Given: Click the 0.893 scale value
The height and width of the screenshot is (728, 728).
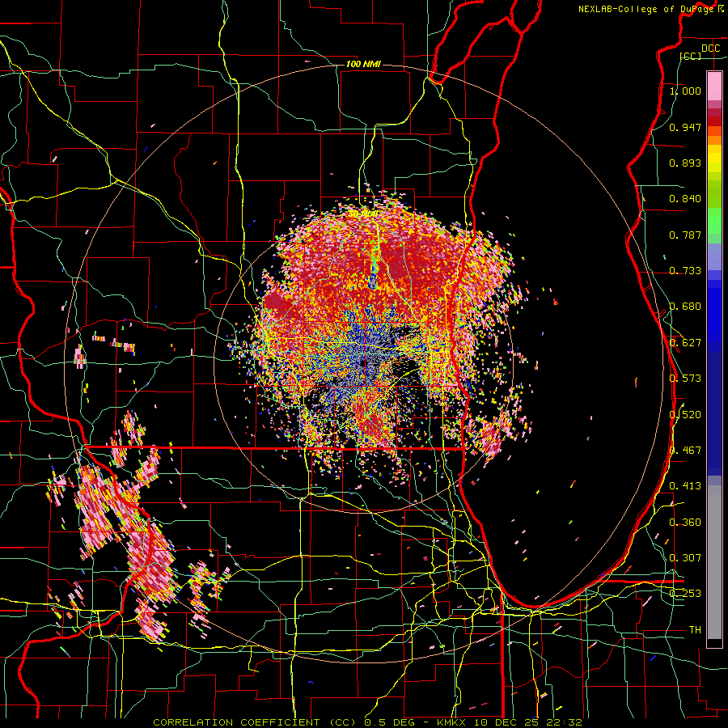Looking at the screenshot, I should point(685,163).
